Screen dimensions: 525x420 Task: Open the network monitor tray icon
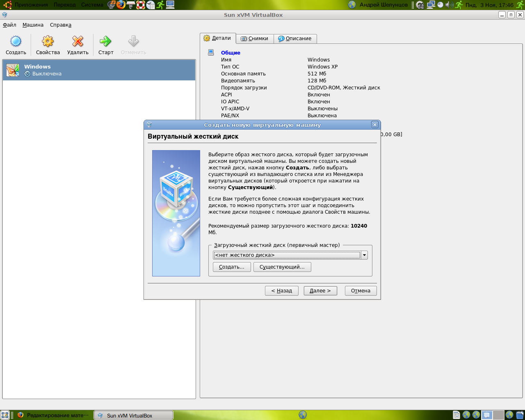click(431, 5)
